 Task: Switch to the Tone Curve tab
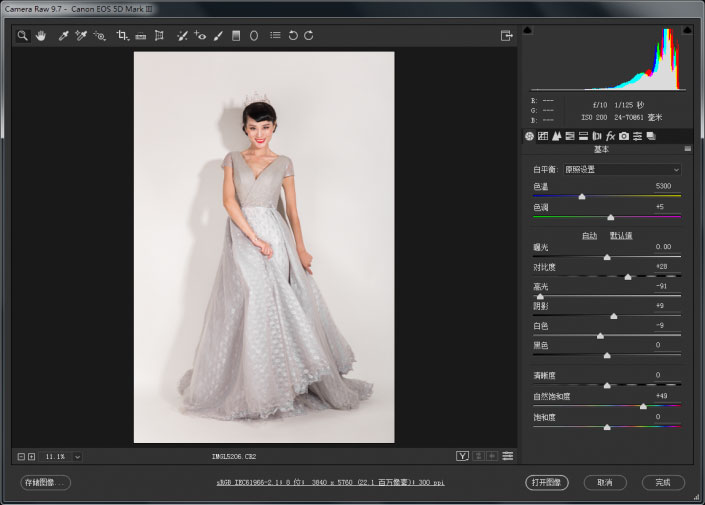click(543, 136)
